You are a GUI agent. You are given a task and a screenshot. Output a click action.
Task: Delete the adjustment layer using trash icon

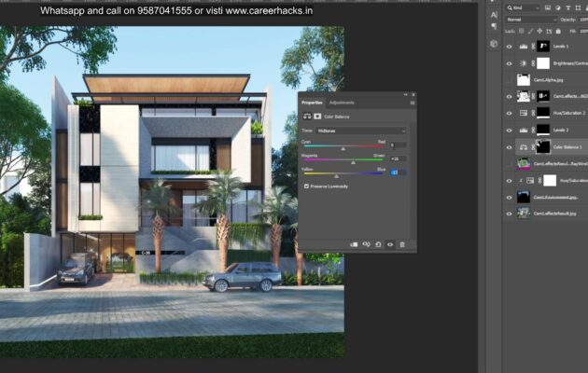[x=402, y=244]
